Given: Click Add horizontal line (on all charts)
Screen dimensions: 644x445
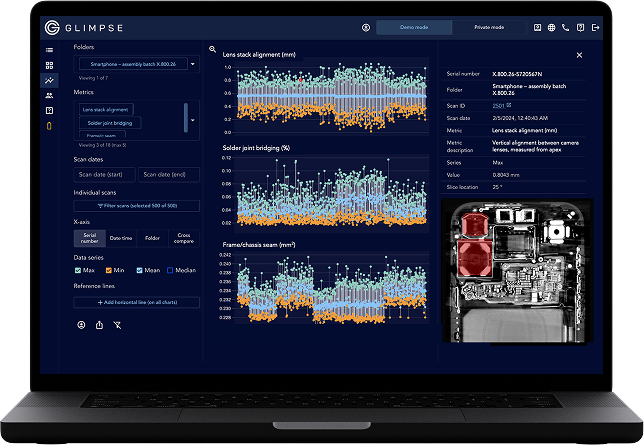Looking at the screenshot, I should click(137, 302).
